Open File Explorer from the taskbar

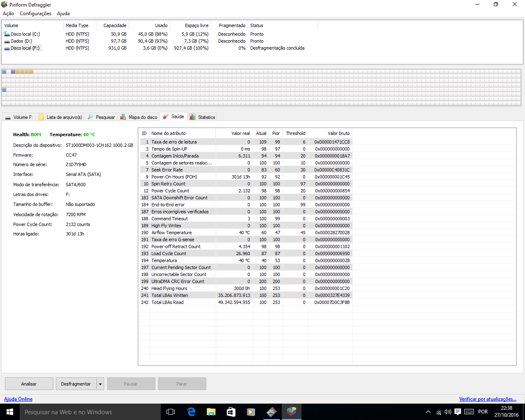point(211,412)
